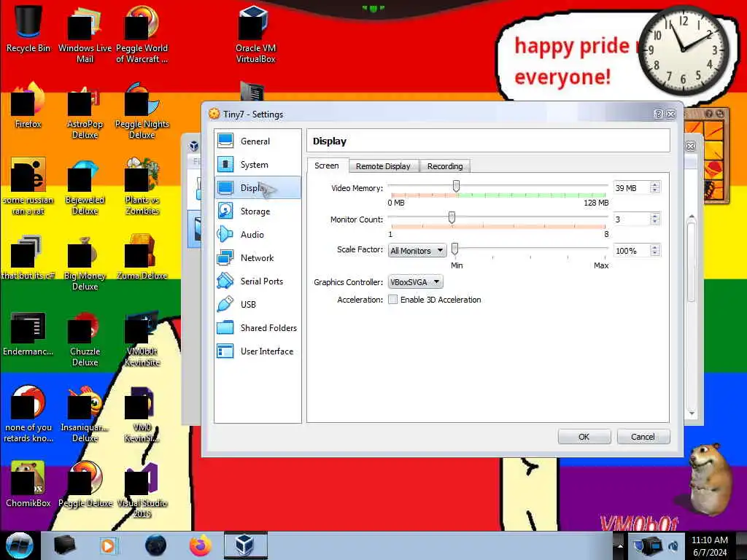Show hidden system tray icons arrow

coord(620,545)
